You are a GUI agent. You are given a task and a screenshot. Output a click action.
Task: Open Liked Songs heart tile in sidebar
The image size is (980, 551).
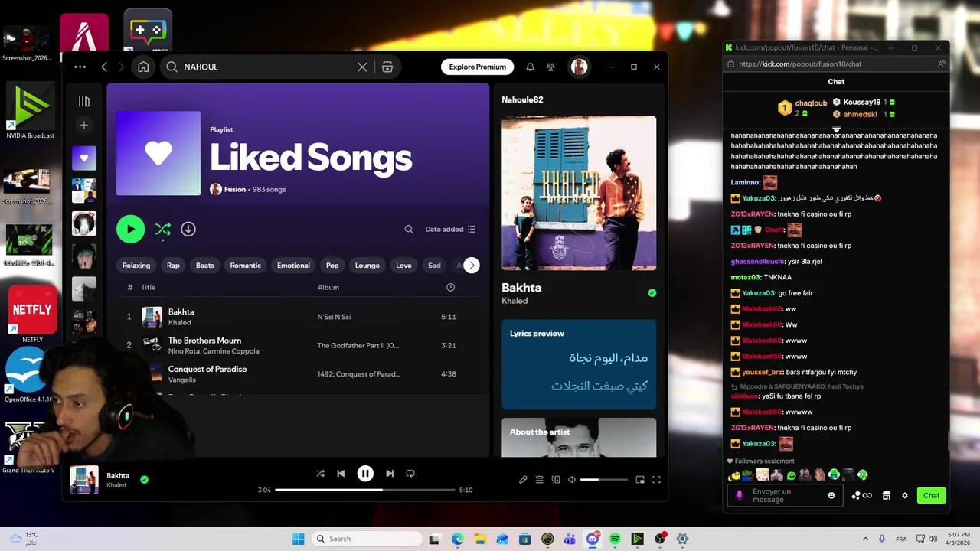tap(84, 158)
